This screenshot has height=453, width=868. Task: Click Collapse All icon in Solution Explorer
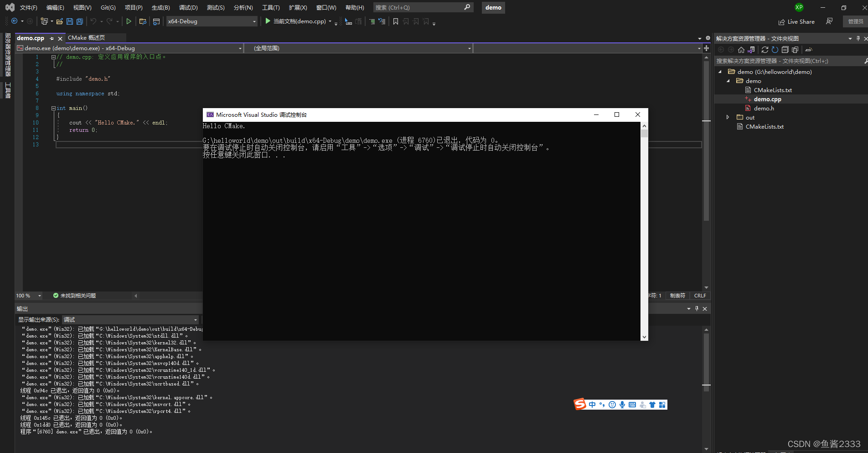[785, 50]
